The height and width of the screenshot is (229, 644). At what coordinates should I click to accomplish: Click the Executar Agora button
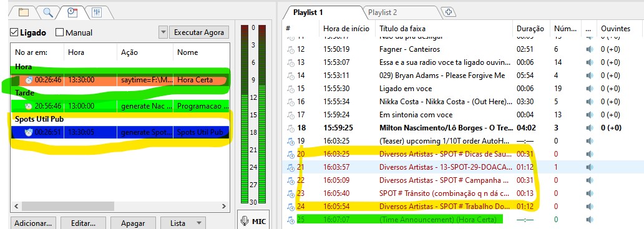point(199,32)
